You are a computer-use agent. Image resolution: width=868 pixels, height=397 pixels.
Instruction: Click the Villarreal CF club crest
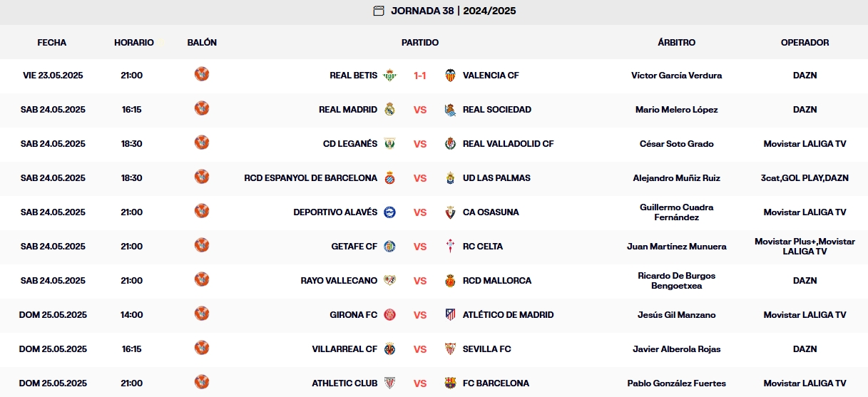point(389,349)
